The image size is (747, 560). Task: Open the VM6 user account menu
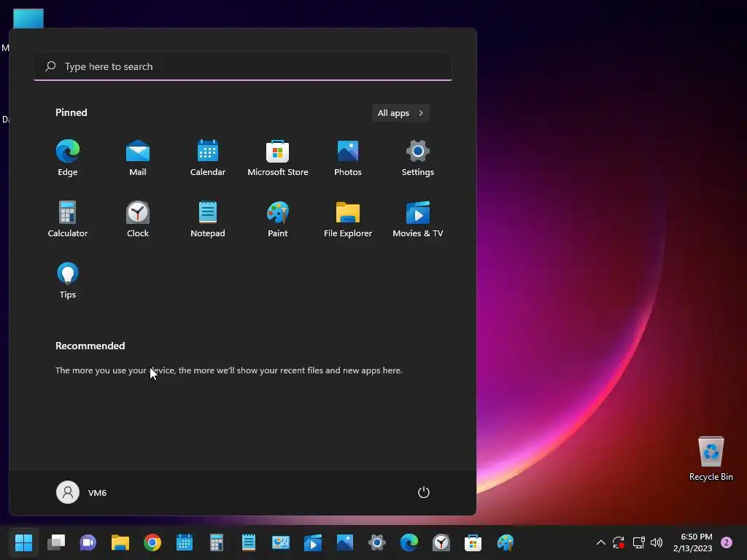click(82, 492)
